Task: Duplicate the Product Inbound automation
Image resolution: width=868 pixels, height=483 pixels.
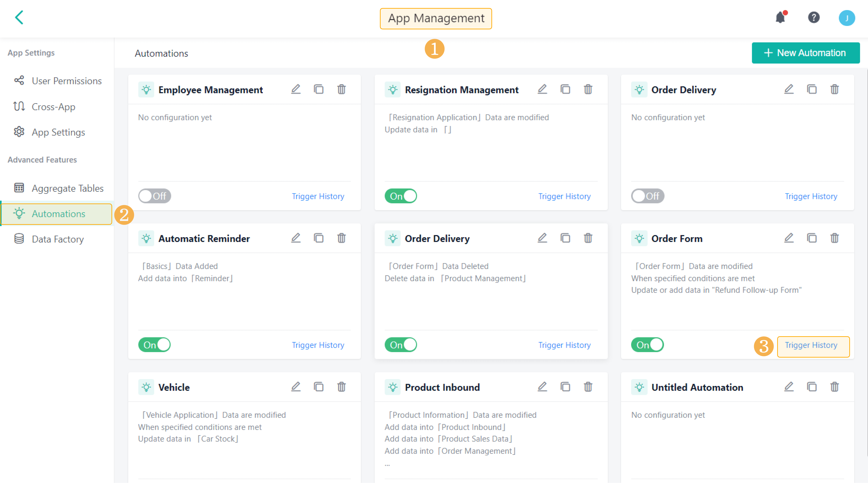Action: pos(565,387)
